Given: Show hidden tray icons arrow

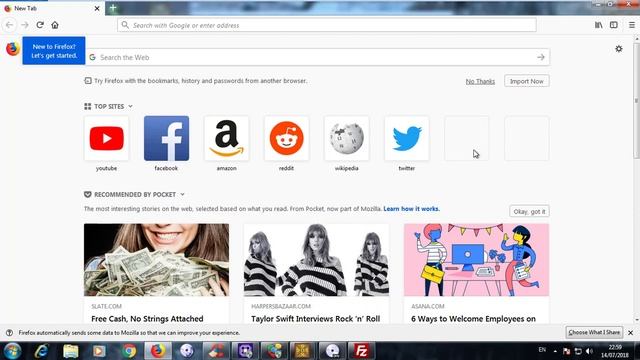Looking at the screenshot, I should [x=555, y=351].
